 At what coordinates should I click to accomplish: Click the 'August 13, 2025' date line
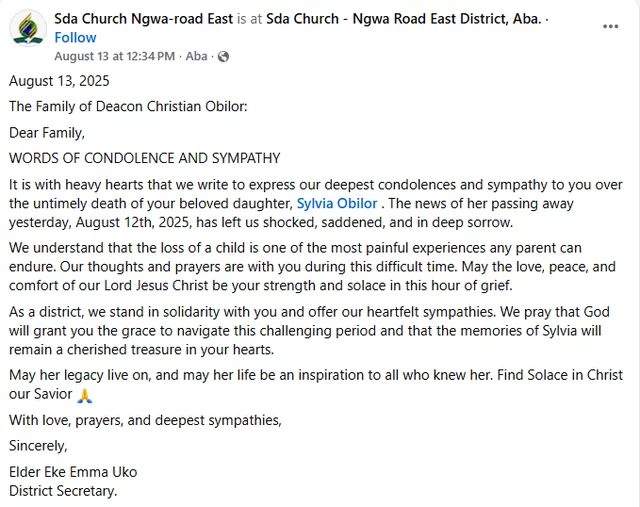click(x=59, y=81)
